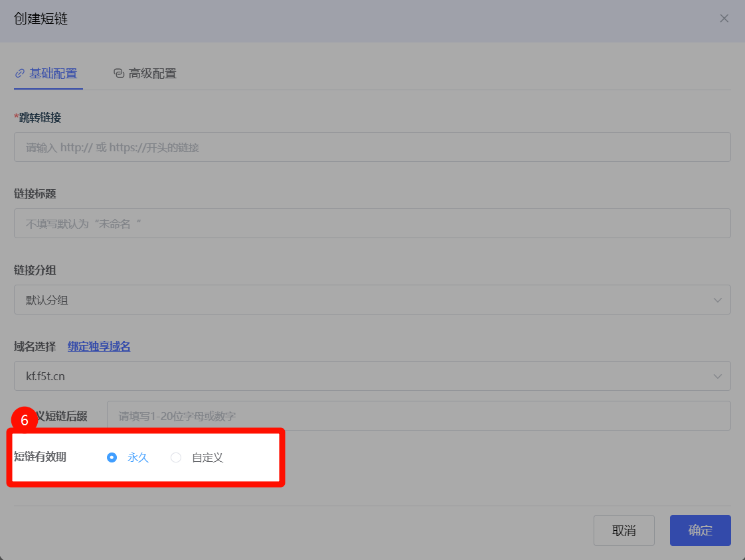This screenshot has height=560, width=745.
Task: Click the 短链有效期 label
Action: point(40,457)
